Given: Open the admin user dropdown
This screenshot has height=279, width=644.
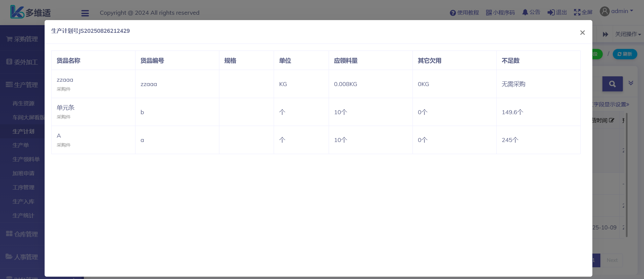Looking at the screenshot, I should point(616,11).
